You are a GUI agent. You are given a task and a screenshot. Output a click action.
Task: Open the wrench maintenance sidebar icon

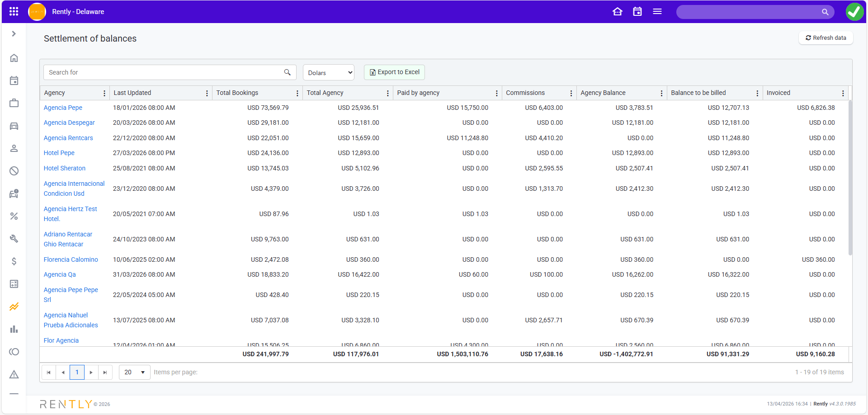(14, 239)
